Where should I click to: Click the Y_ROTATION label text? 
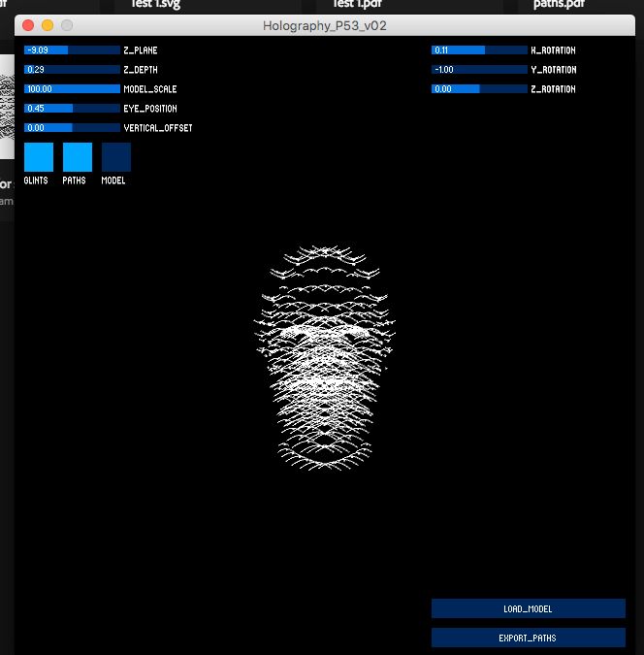[554, 70]
